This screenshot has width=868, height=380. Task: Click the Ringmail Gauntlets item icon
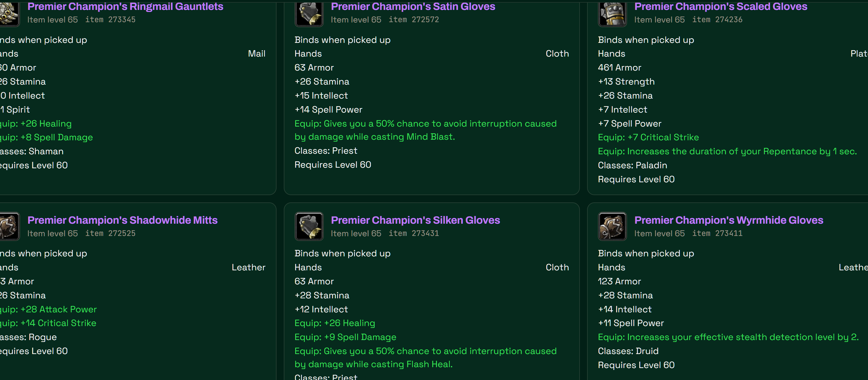(9, 13)
